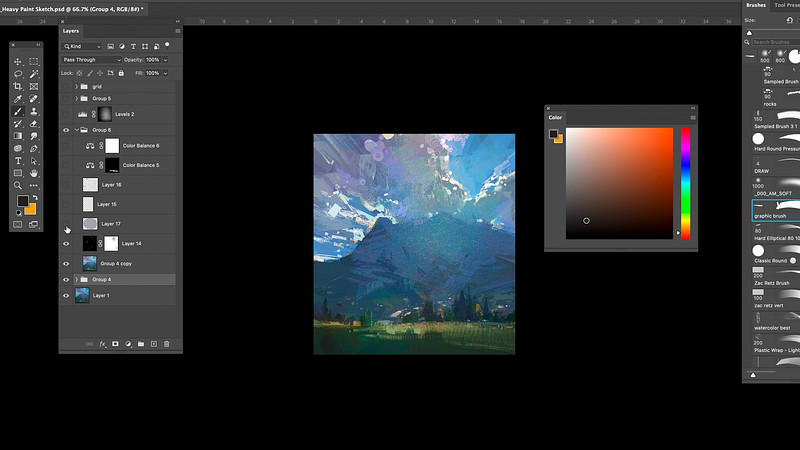Select the Frame tool

(x=34, y=86)
